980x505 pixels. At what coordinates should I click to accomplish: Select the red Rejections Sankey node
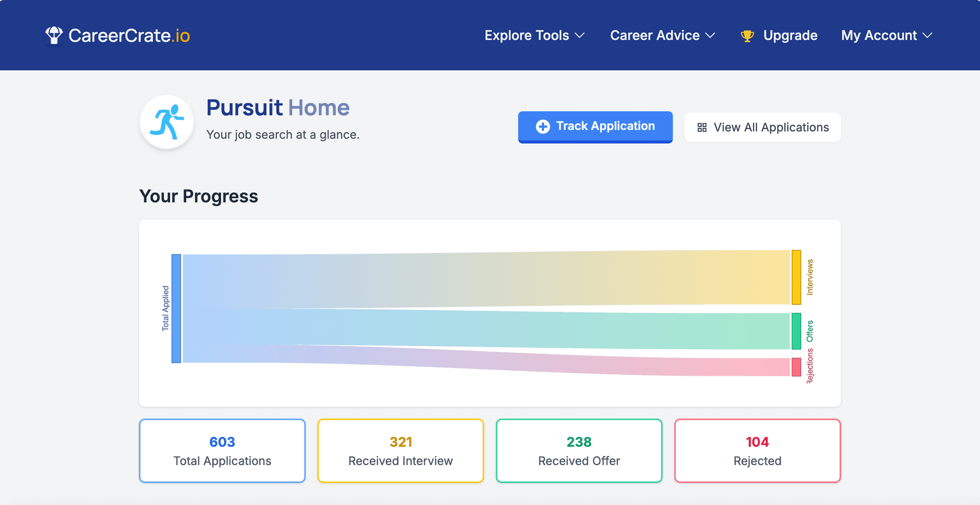(796, 367)
